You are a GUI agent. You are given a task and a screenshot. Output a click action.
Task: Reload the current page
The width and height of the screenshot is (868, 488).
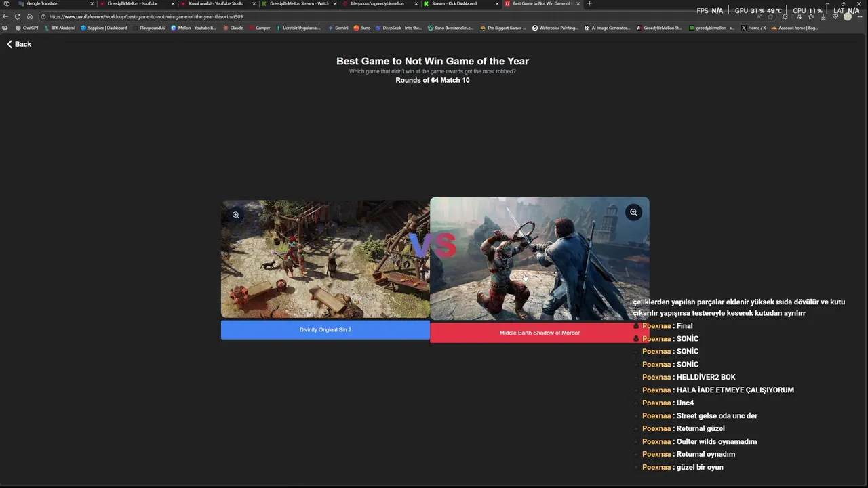(x=18, y=16)
